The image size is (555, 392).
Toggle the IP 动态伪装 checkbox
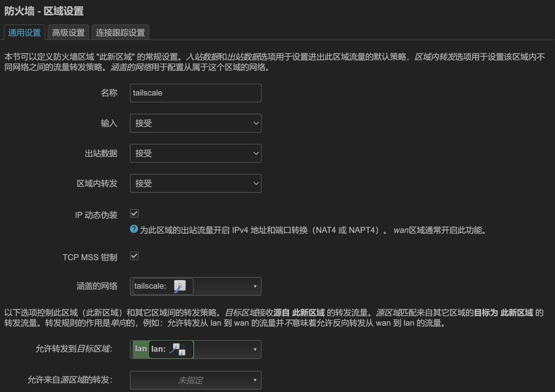[134, 213]
